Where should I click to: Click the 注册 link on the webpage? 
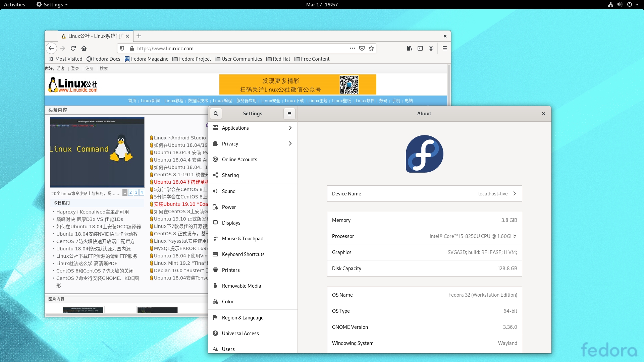coord(89,68)
